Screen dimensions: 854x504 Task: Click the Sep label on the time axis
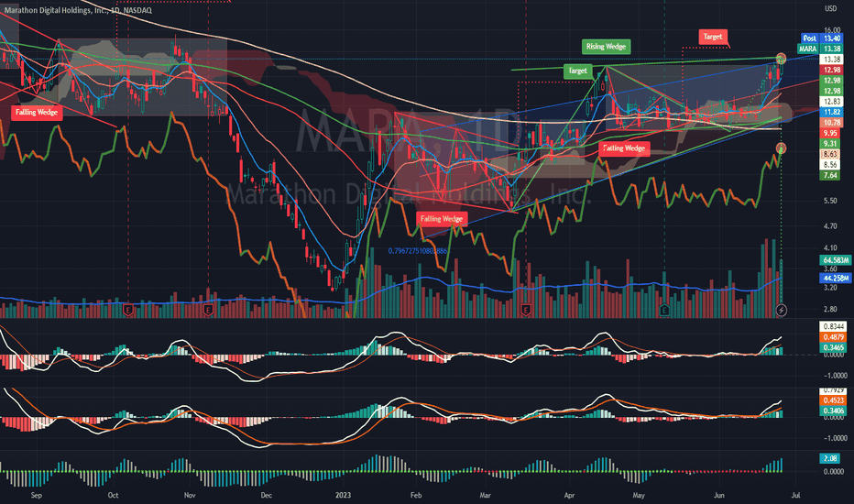click(x=37, y=495)
